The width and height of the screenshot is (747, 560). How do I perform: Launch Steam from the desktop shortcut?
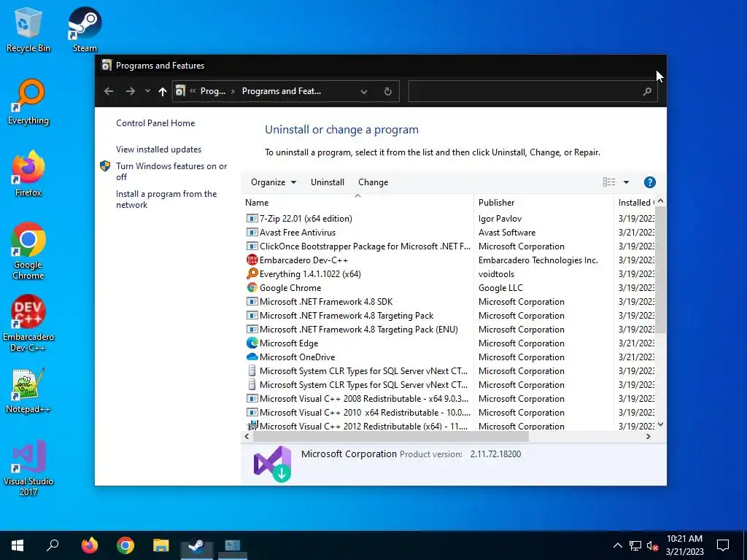point(85,29)
